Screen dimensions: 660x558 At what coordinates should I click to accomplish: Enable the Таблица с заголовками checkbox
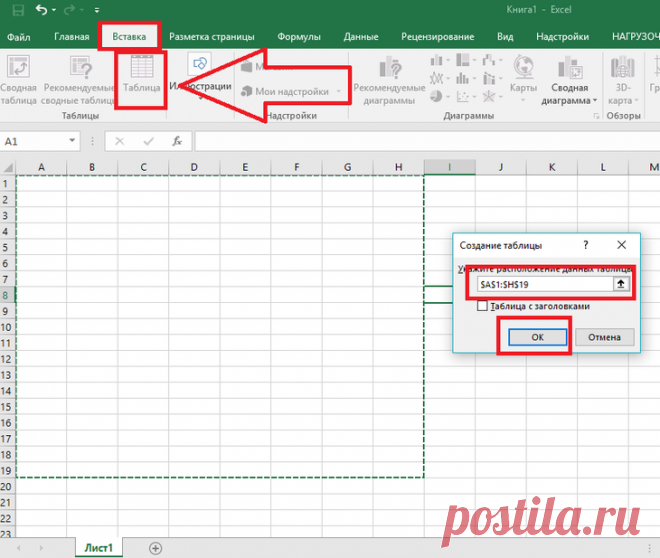(x=483, y=306)
